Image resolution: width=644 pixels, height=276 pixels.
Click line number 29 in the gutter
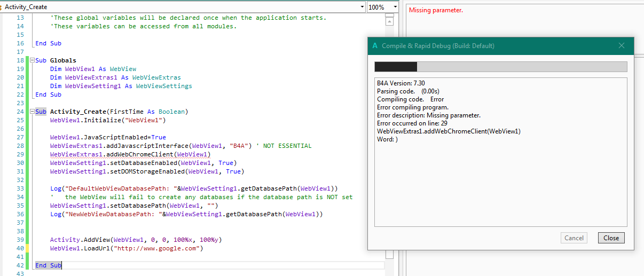pos(20,154)
